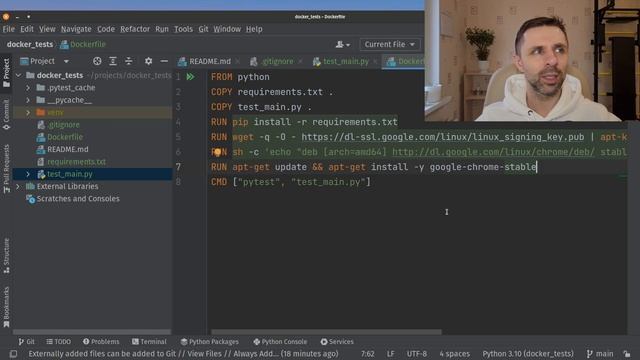Select Dockerfile in the project tree

point(64,137)
